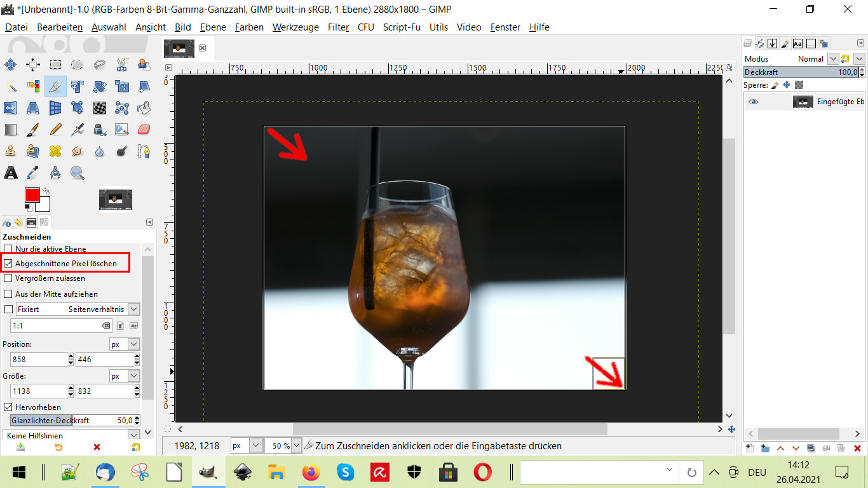Open Firefox from the Windows taskbar

(311, 472)
